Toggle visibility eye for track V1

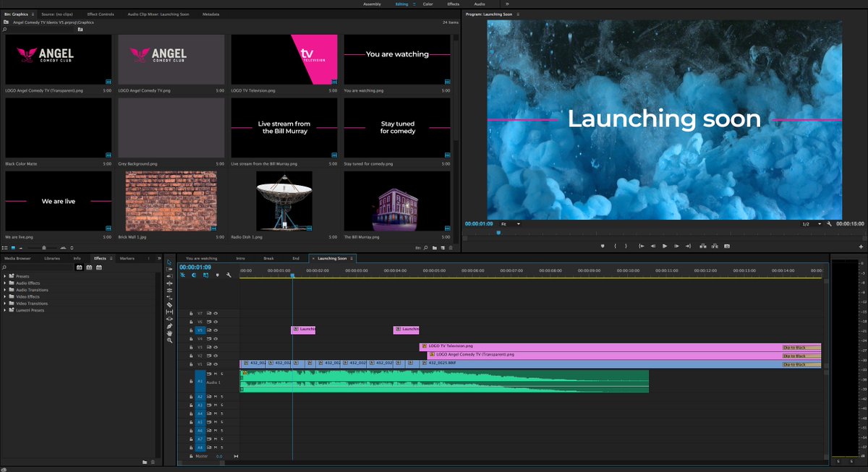(x=216, y=364)
